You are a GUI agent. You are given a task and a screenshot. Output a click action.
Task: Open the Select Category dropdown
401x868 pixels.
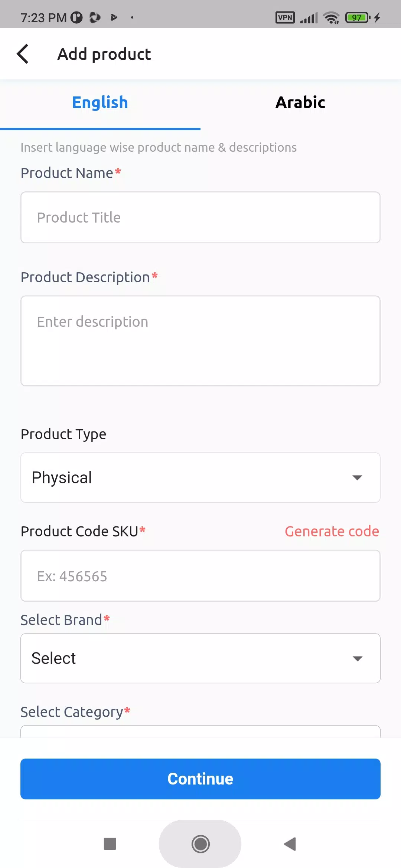tap(200, 731)
